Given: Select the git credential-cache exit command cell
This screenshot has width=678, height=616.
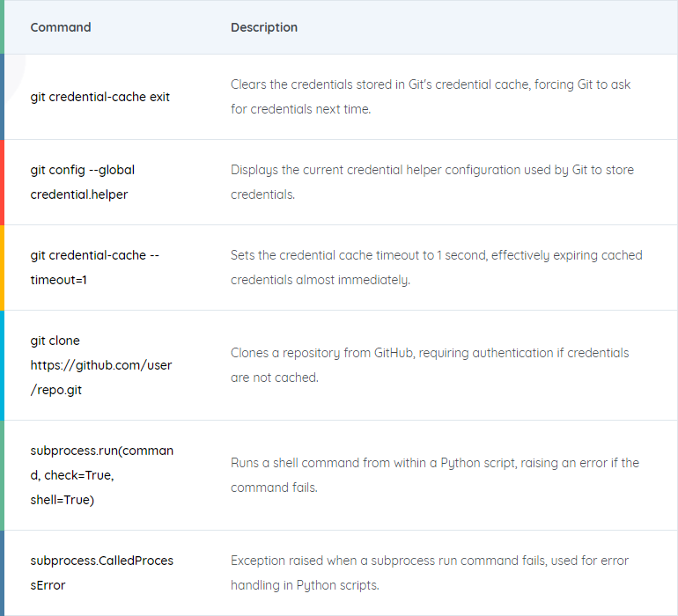Looking at the screenshot, I should [99, 97].
